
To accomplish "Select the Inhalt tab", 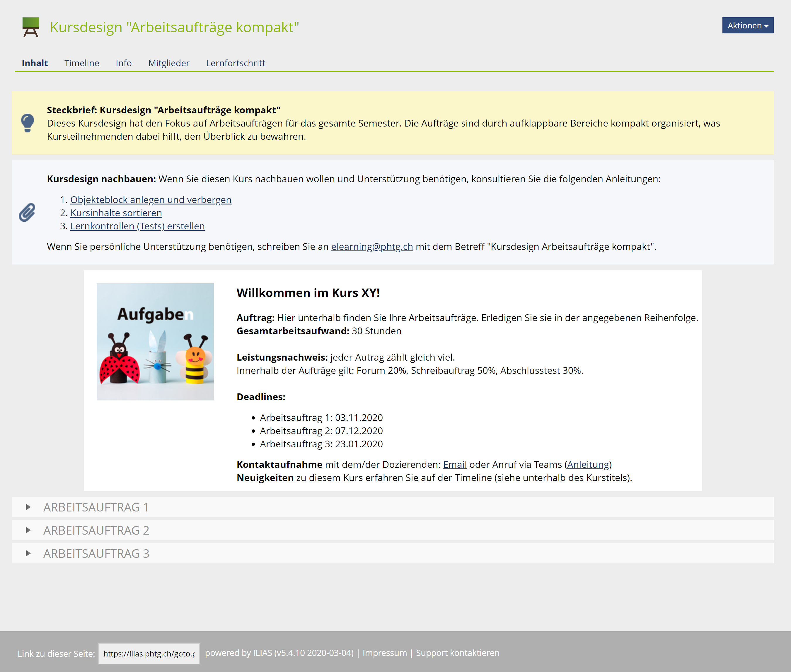I will click(x=35, y=63).
